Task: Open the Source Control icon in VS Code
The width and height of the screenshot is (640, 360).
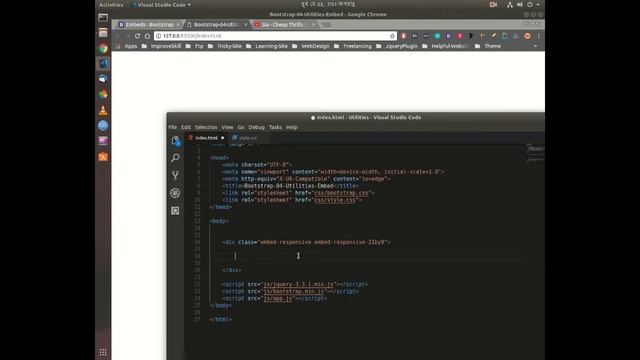Action: [176, 175]
